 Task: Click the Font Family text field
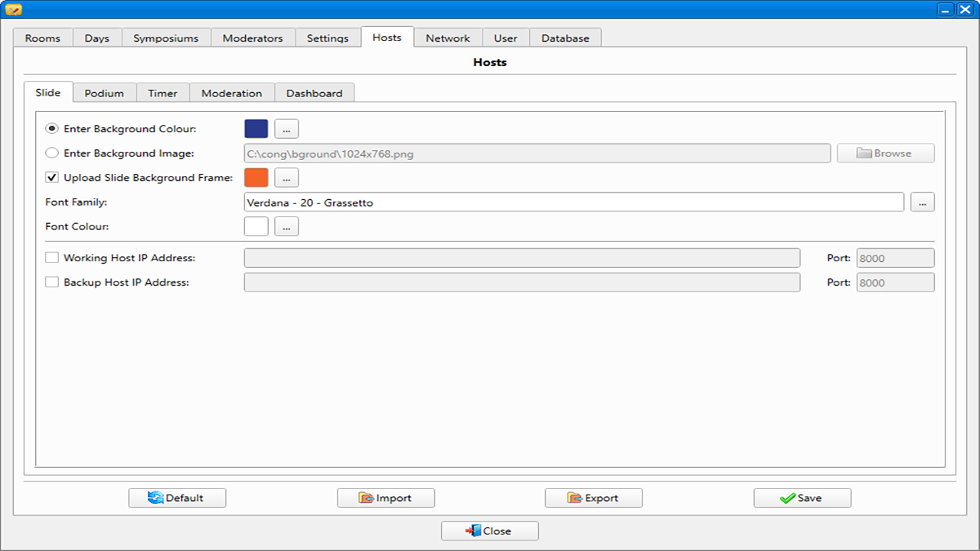574,202
